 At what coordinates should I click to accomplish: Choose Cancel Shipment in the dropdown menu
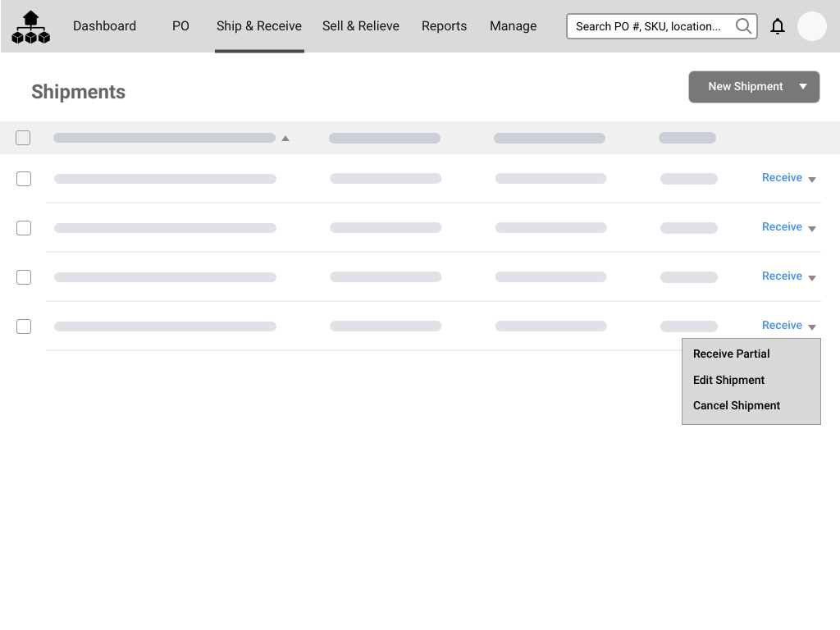736,405
